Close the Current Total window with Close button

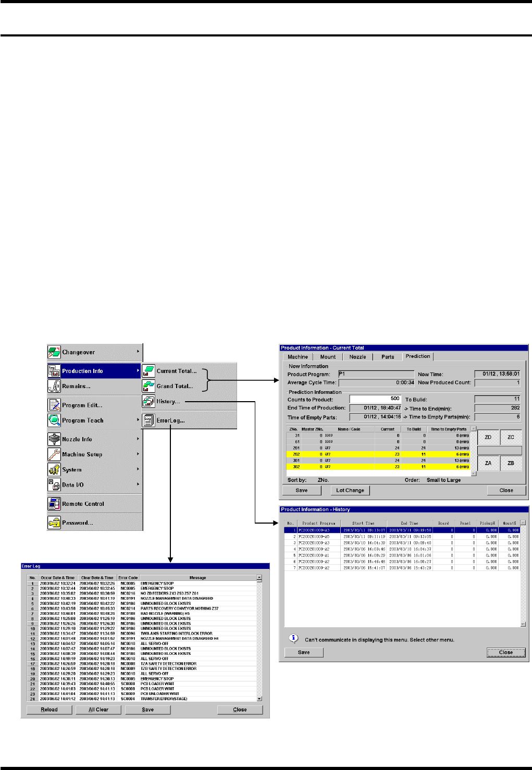506,490
